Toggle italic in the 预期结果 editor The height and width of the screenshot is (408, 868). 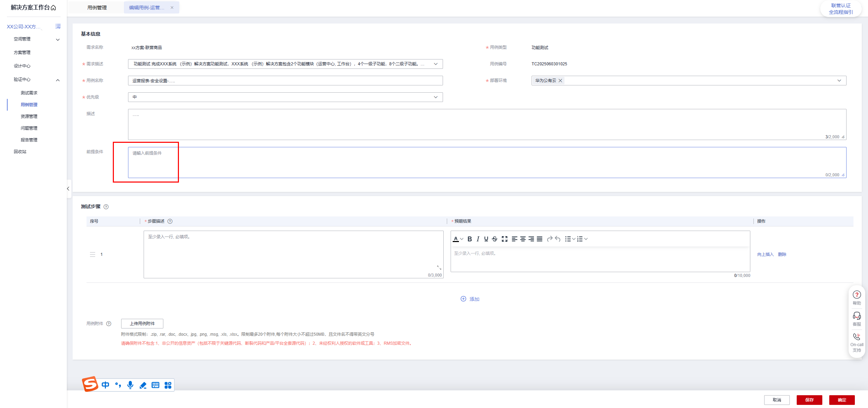coord(478,239)
